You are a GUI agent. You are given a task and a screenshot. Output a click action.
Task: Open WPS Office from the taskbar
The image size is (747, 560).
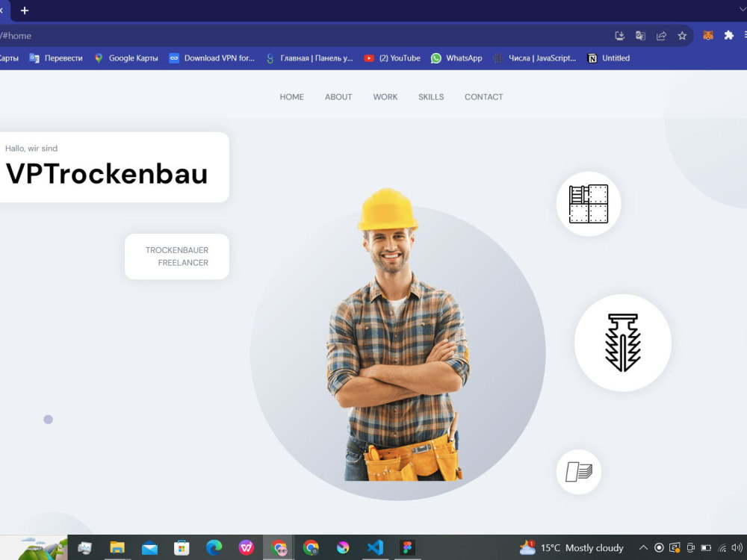246,547
